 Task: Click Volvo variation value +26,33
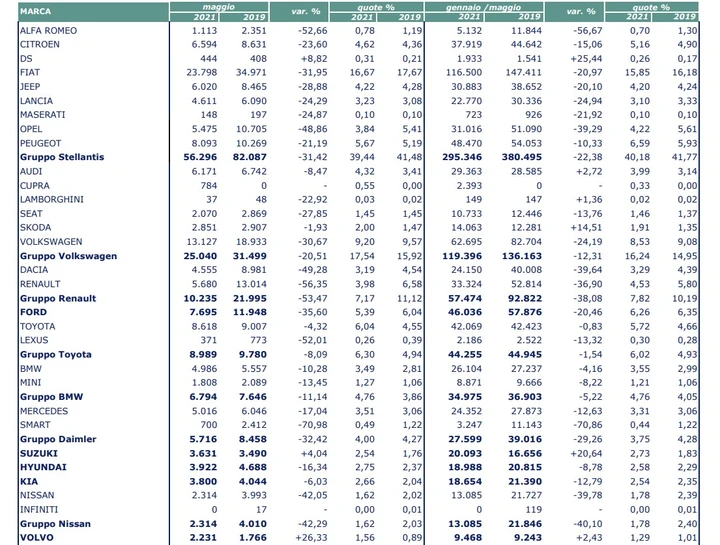pos(311,538)
